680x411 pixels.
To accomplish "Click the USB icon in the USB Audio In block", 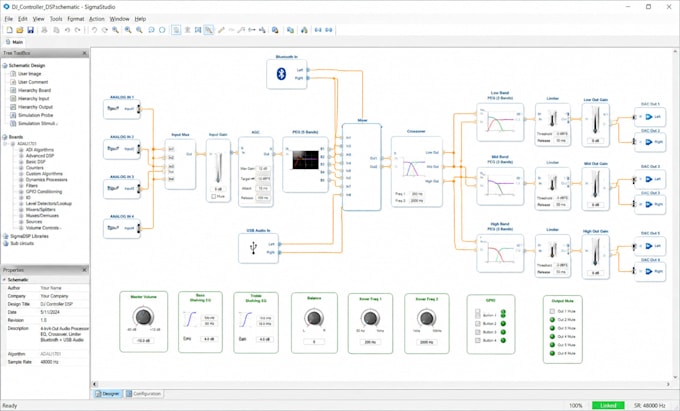I will coord(254,248).
